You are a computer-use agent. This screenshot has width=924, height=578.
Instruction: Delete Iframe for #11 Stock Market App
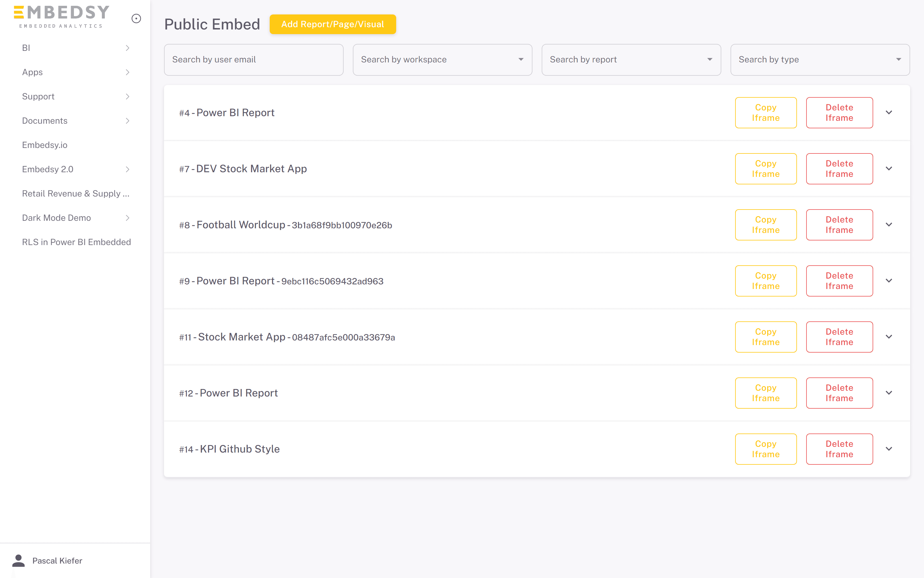(839, 337)
